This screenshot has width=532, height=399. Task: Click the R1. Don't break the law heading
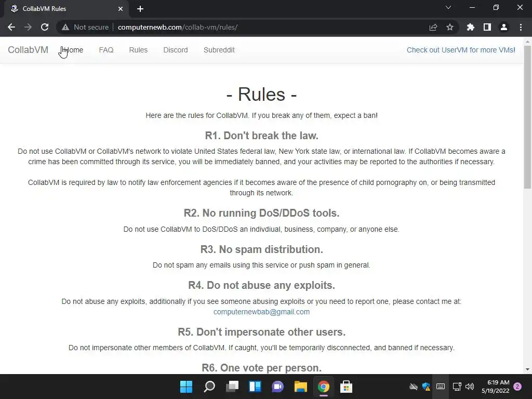coord(262,136)
